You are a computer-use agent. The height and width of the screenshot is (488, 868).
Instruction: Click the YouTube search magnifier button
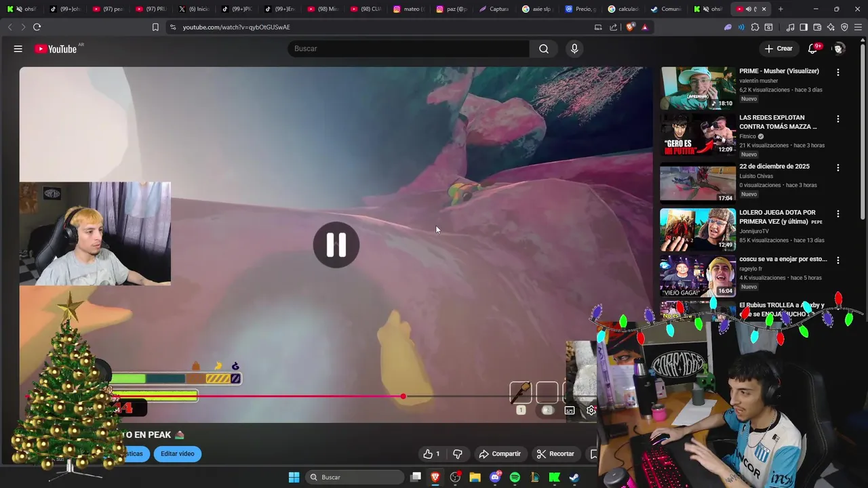click(x=544, y=49)
